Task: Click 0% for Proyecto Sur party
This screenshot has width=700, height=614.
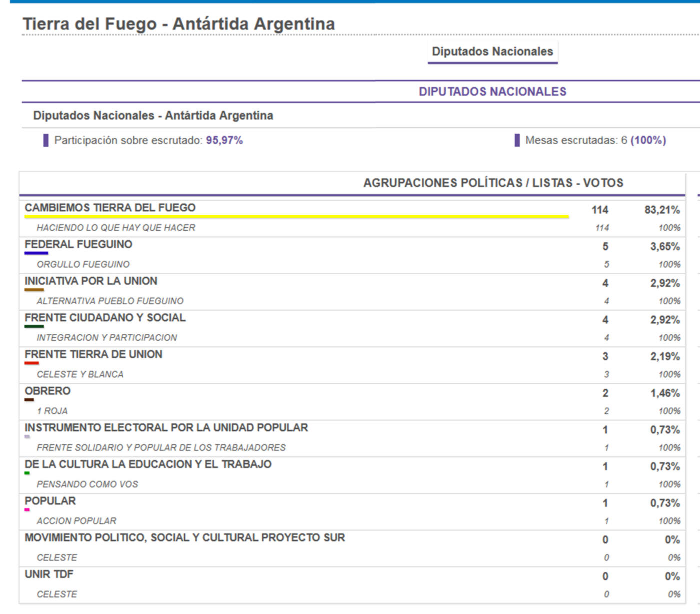Action: (x=672, y=540)
